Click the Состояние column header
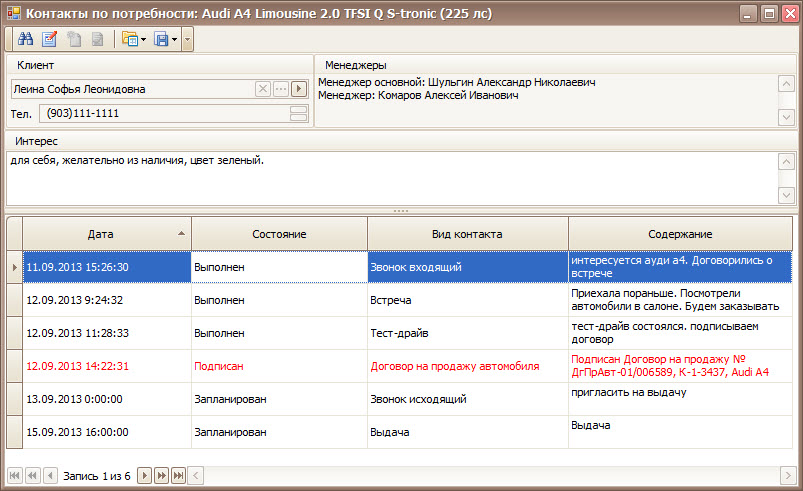803x491 pixels. coord(279,234)
